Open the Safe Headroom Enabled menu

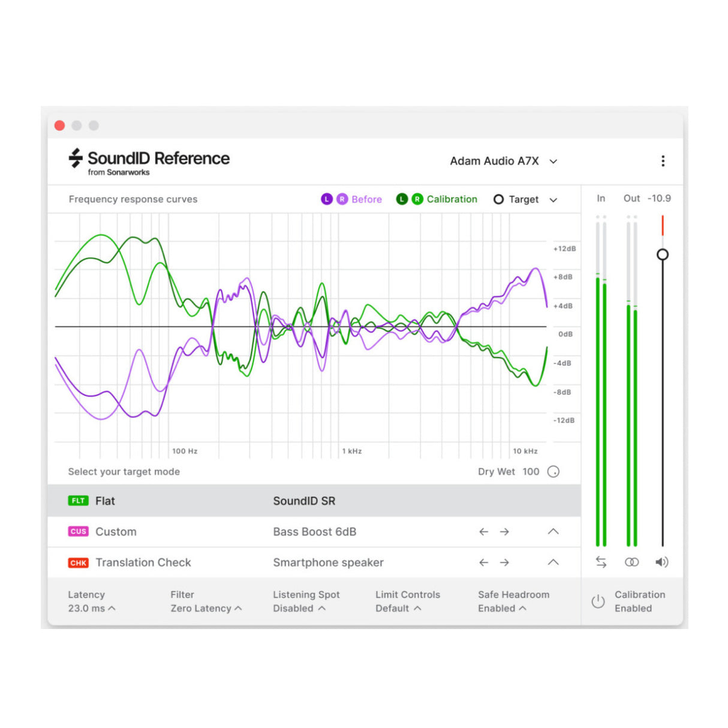point(514,601)
